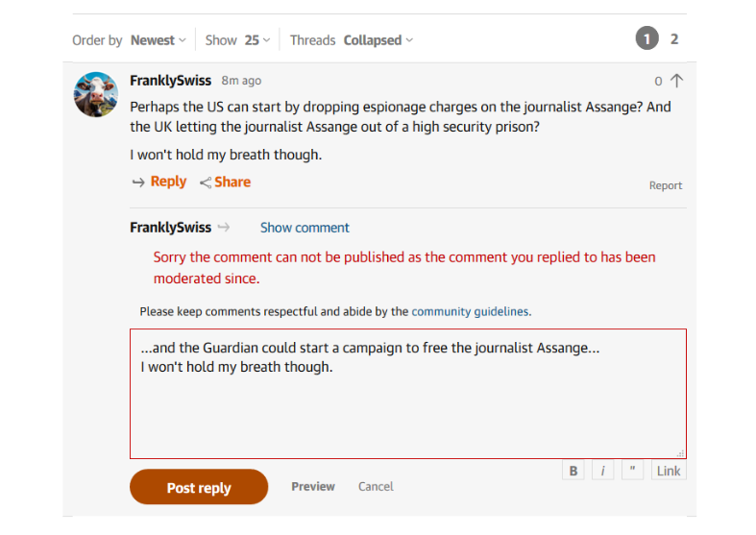Click inside the reply text area

[408, 394]
